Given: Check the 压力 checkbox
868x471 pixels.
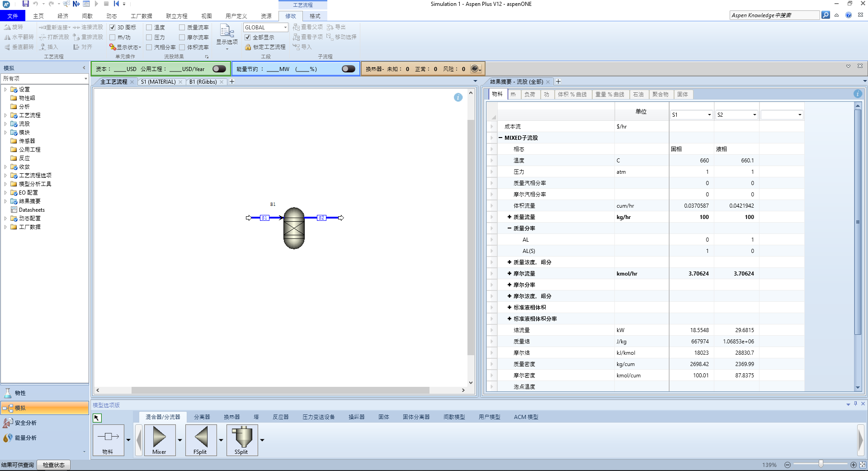Looking at the screenshot, I should 149,38.
